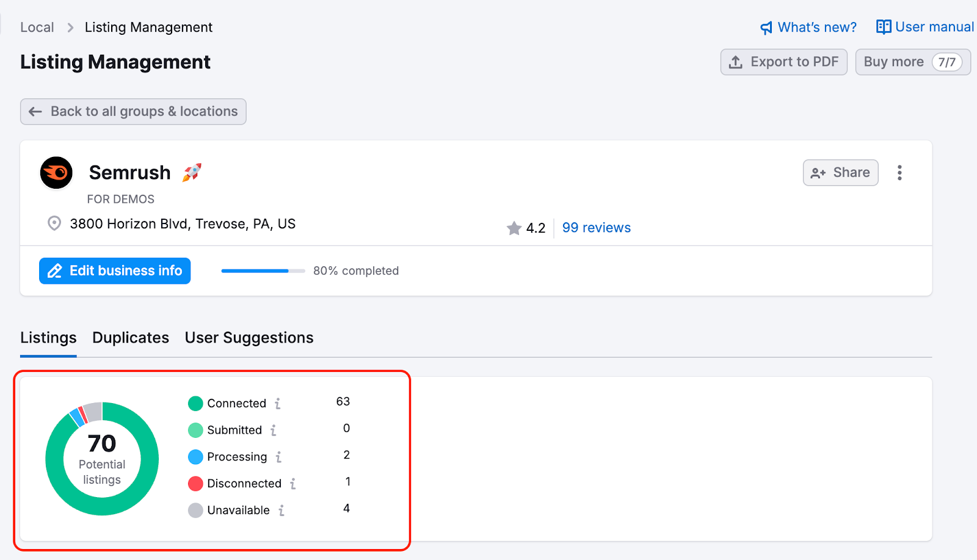Viewport: 977px width, 560px height.
Task: Click the 80% completed progress bar
Action: point(263,271)
